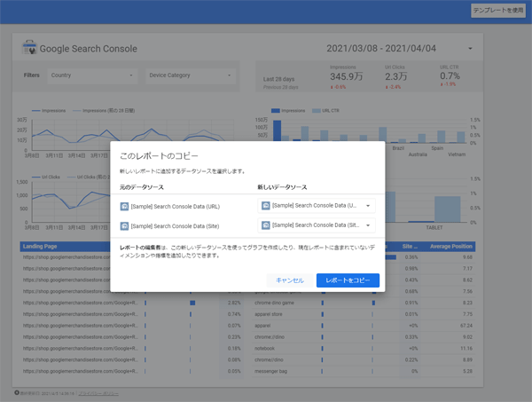Click the Url Clicks value 2.3万

click(x=395, y=76)
